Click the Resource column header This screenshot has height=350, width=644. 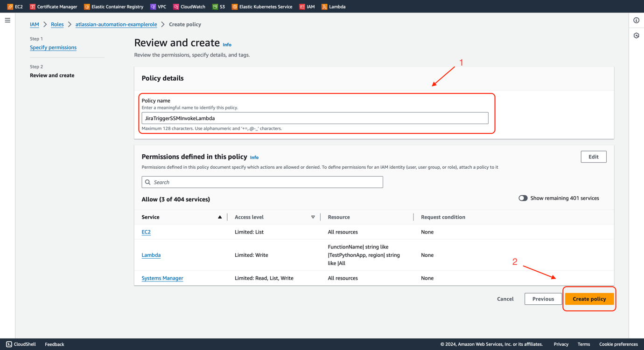(x=339, y=217)
